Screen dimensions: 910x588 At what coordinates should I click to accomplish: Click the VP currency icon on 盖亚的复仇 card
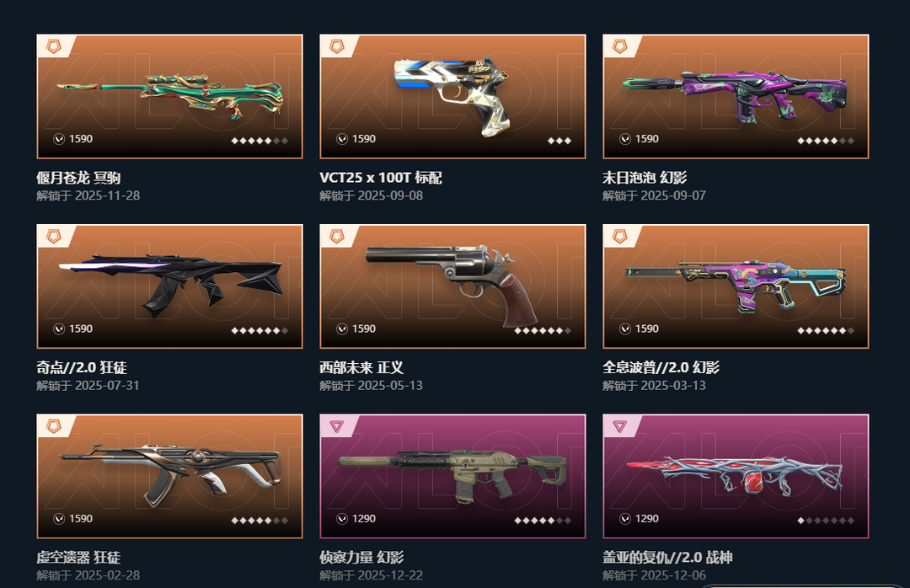[625, 519]
